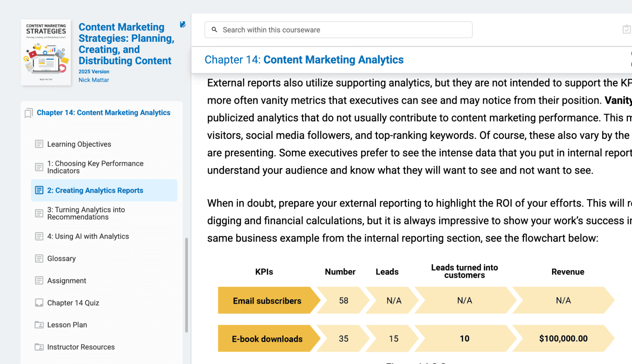Click the book title Content Marketing Strategies link
632x364 pixels.
coord(126,44)
